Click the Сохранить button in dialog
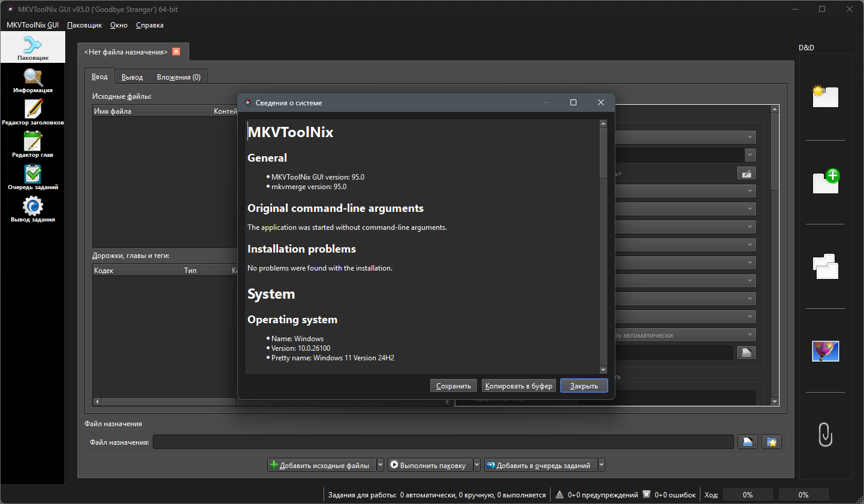This screenshot has width=864, height=504. pyautogui.click(x=454, y=386)
